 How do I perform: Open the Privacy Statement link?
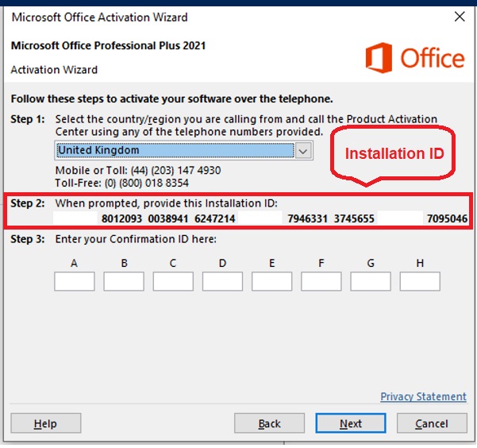[423, 396]
